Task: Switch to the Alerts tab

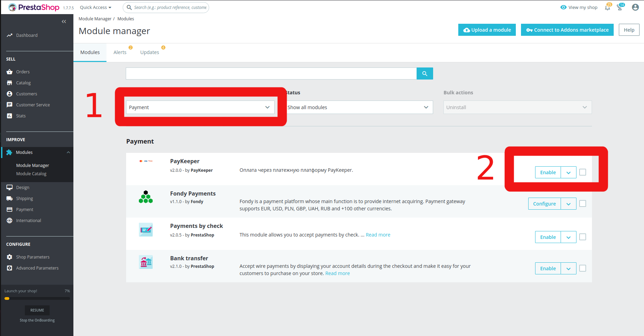Action: pos(120,52)
